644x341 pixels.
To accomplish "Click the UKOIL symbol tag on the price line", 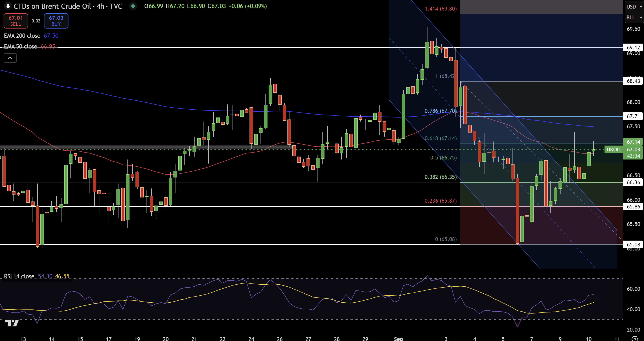I will (613, 150).
